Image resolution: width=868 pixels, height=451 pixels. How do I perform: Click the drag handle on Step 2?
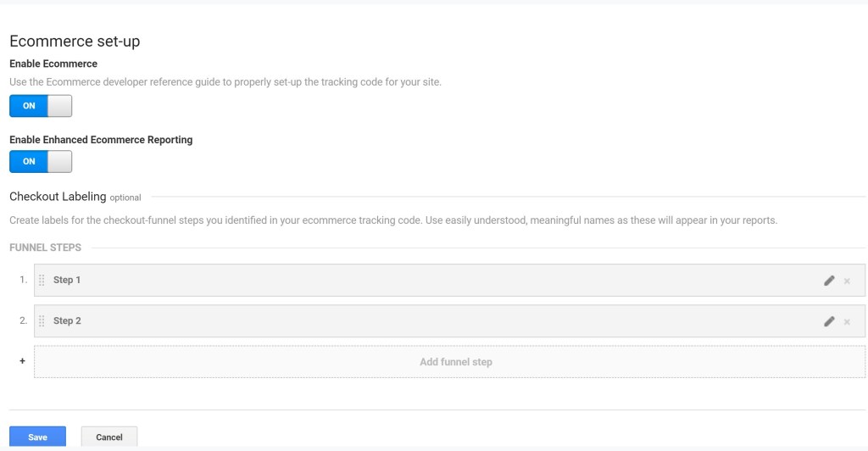[42, 321]
